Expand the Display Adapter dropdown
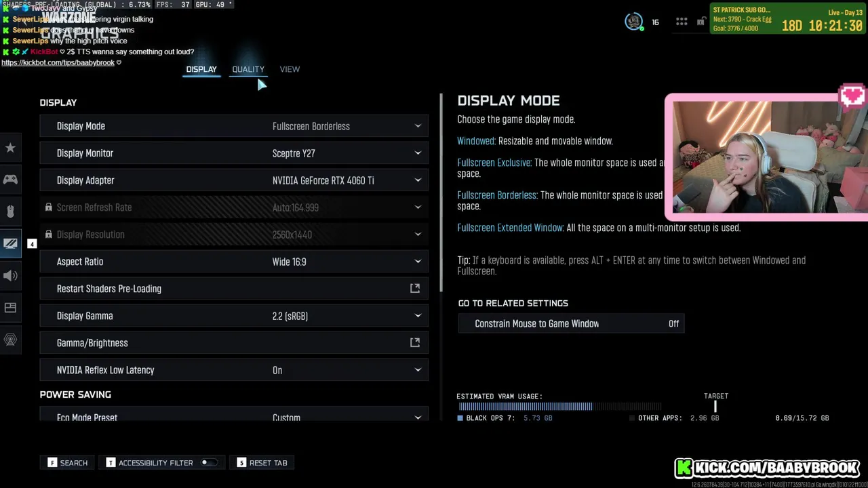Screen dimensions: 868x488 pos(418,180)
